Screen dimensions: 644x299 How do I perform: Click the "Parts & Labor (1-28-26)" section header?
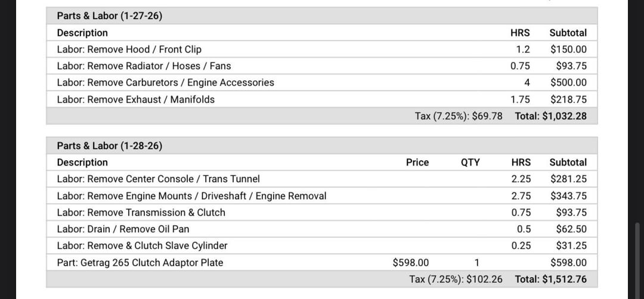click(110, 145)
